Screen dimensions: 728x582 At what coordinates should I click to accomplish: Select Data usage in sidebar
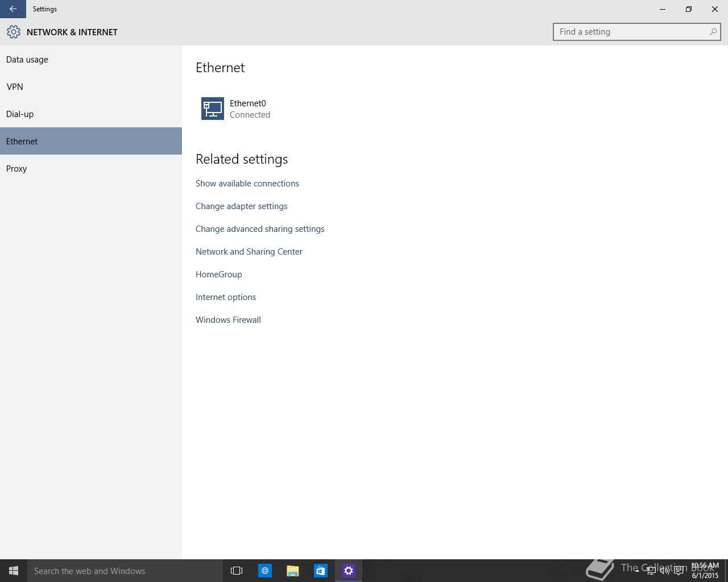[x=91, y=59]
